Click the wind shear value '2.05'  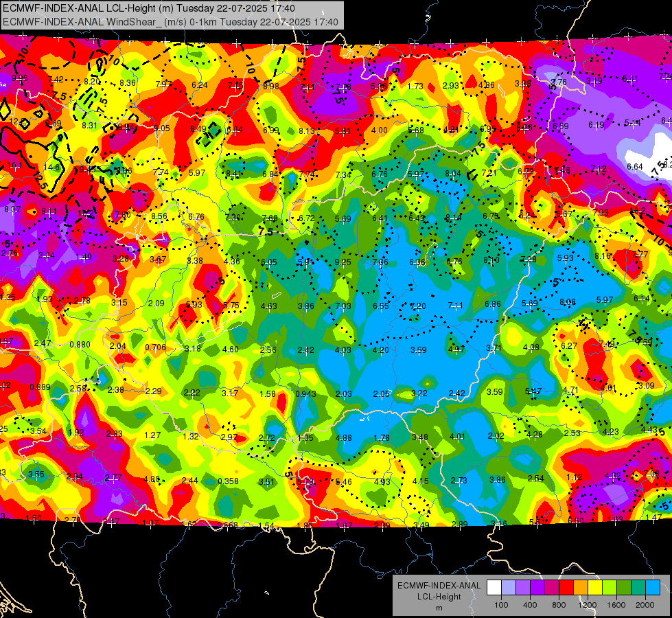coord(382,393)
